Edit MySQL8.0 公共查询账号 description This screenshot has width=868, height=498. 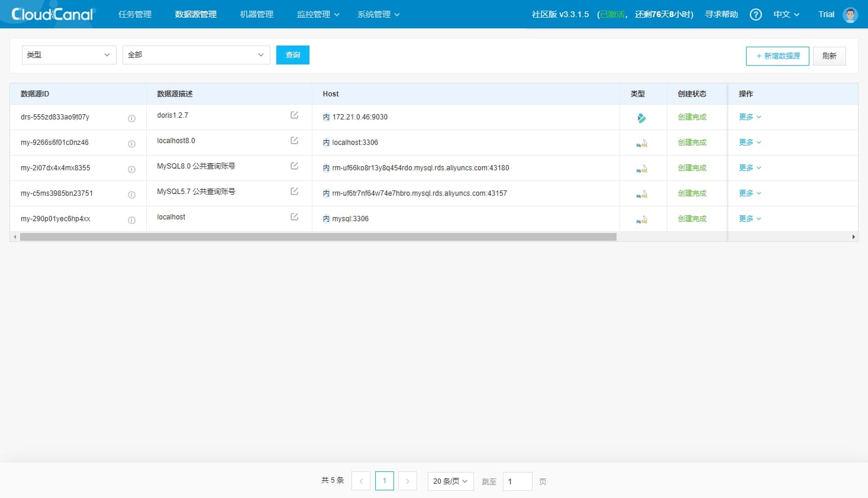295,166
